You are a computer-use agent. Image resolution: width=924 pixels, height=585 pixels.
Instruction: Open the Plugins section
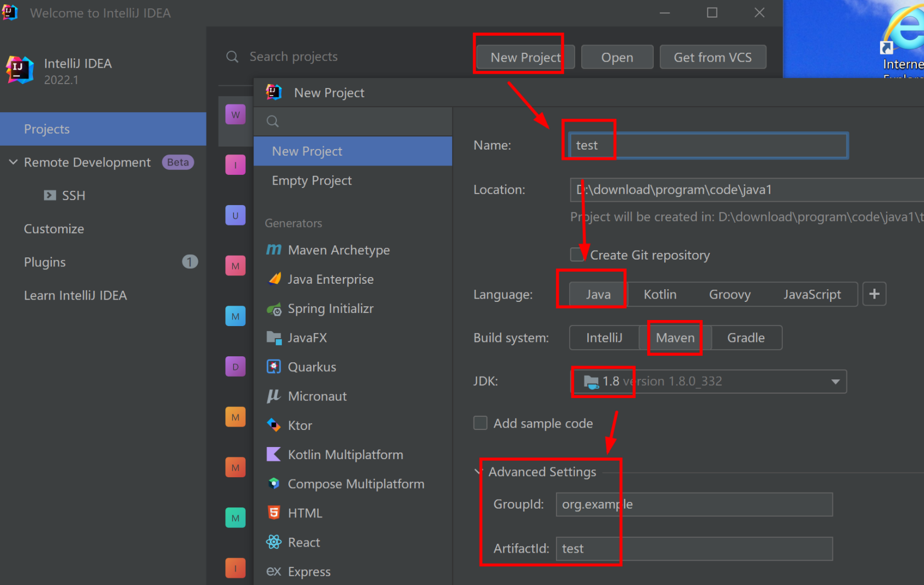(x=44, y=262)
